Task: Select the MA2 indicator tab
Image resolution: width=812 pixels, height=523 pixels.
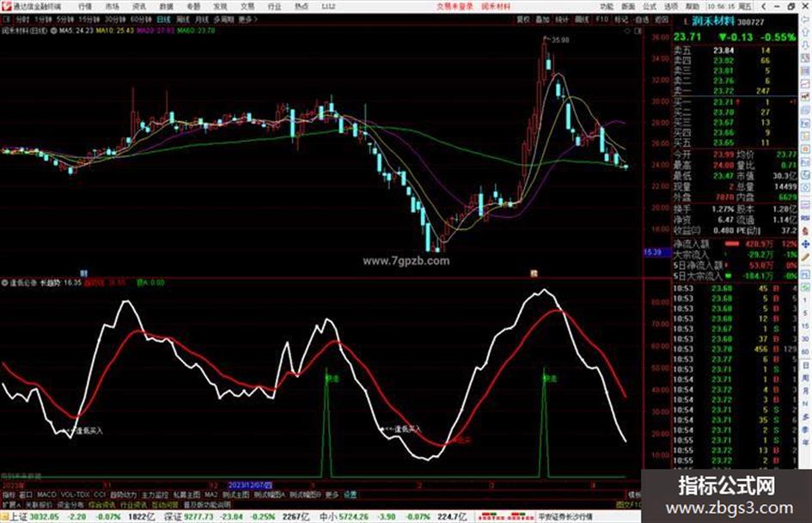Action: point(211,495)
